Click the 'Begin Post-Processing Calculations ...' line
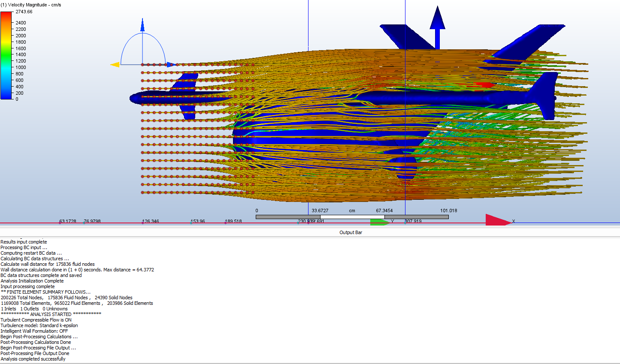The image size is (620, 364). pyautogui.click(x=39, y=337)
